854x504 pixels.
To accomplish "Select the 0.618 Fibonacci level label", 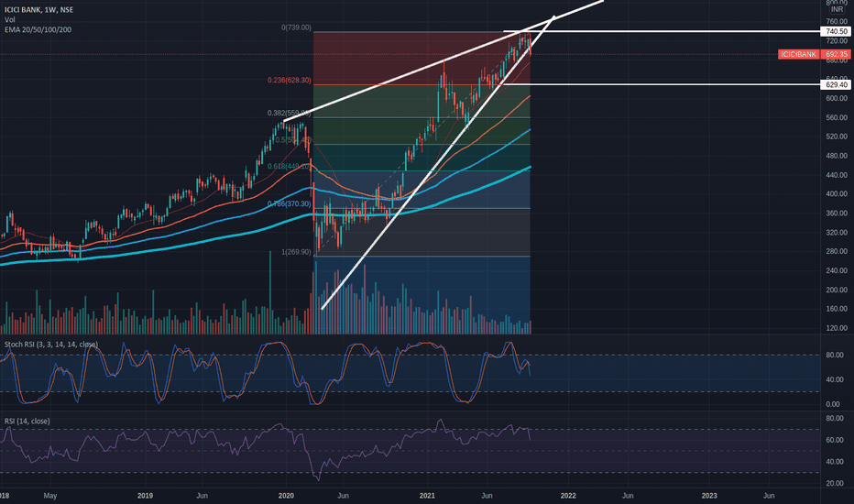I will click(x=290, y=166).
